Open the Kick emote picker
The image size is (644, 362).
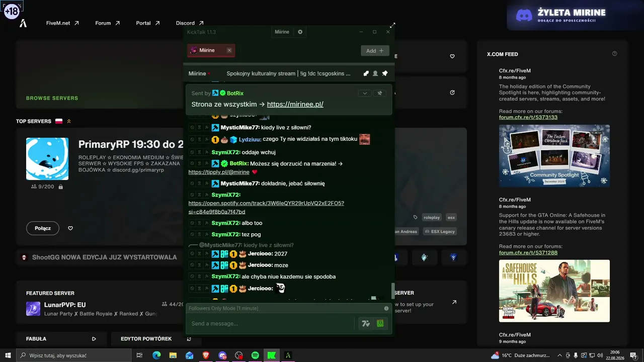(380, 324)
